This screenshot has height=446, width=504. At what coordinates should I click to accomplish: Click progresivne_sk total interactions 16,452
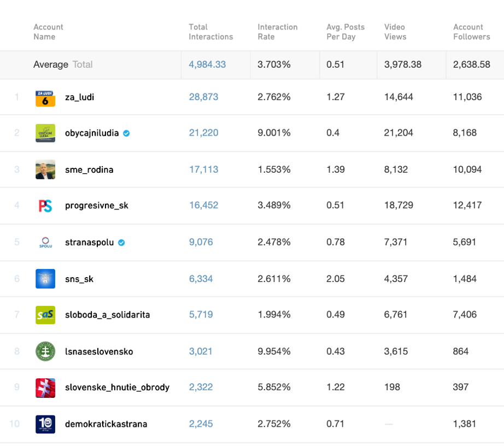(203, 206)
